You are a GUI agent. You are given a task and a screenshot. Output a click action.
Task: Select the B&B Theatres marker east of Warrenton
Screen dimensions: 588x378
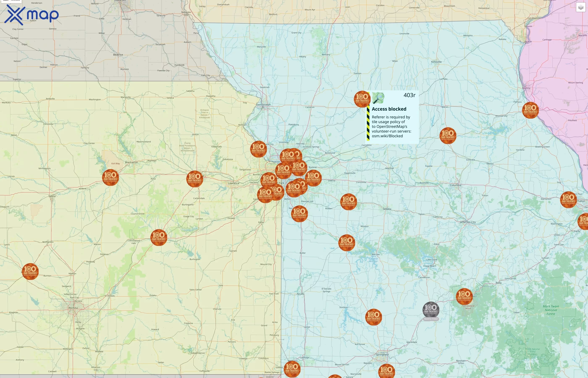(568, 199)
